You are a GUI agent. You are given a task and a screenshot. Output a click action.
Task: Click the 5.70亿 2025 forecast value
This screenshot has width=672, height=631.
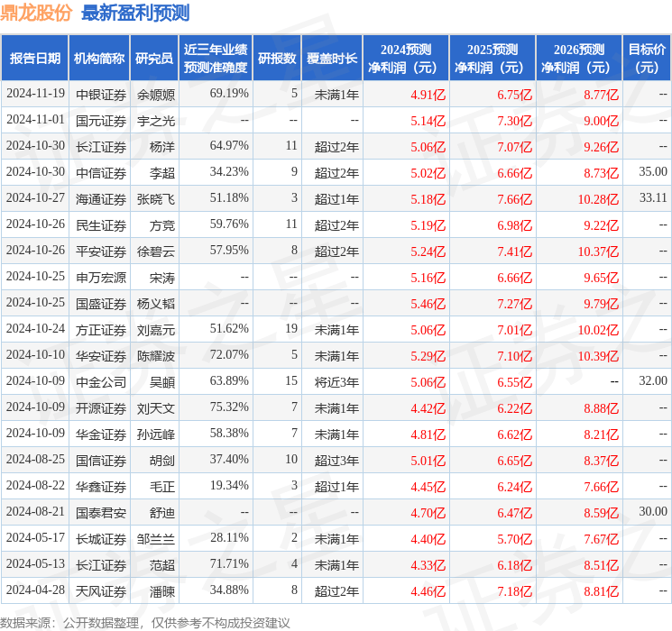(515, 539)
